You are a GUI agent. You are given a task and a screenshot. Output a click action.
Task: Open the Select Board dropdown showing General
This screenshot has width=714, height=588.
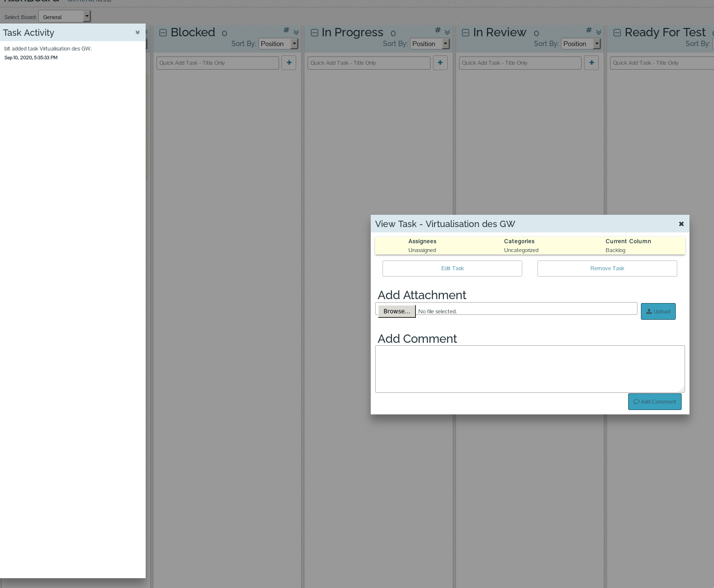coord(64,16)
